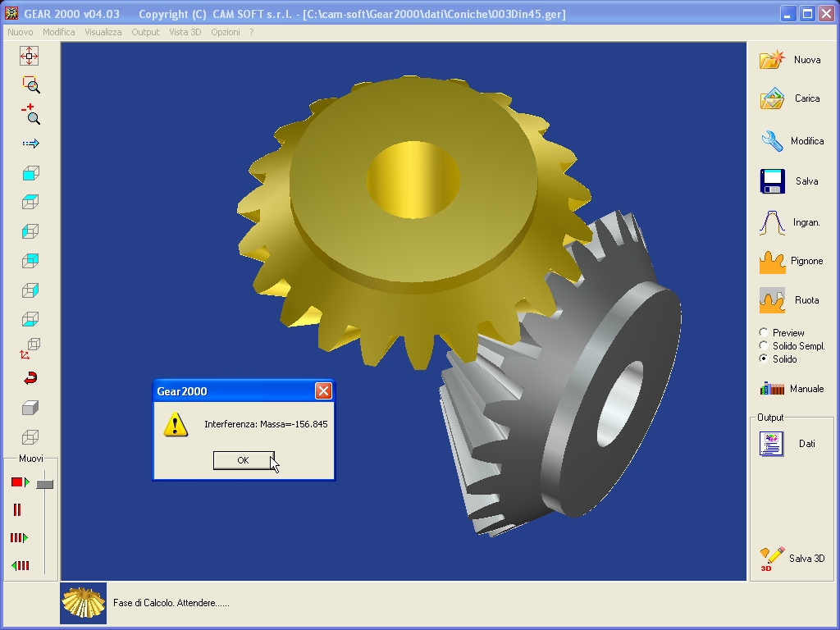The width and height of the screenshot is (840, 630).
Task: Open the Output menu in the menu bar
Action: click(x=146, y=32)
